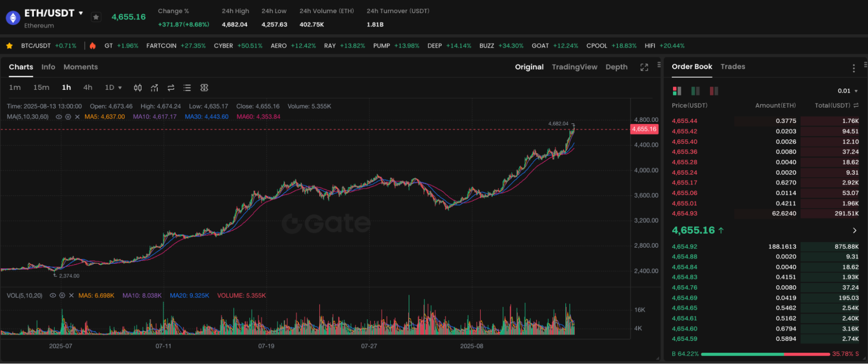Screen dimensions: 868x364
Task: Toggle VOL indicator visibility eye icon
Action: click(53, 295)
